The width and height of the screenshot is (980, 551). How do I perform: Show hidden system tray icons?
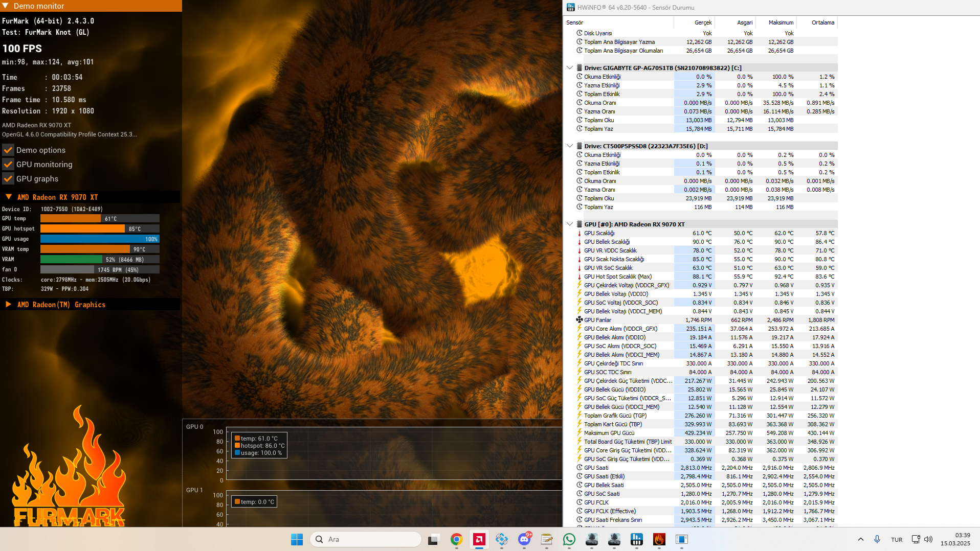point(861,539)
